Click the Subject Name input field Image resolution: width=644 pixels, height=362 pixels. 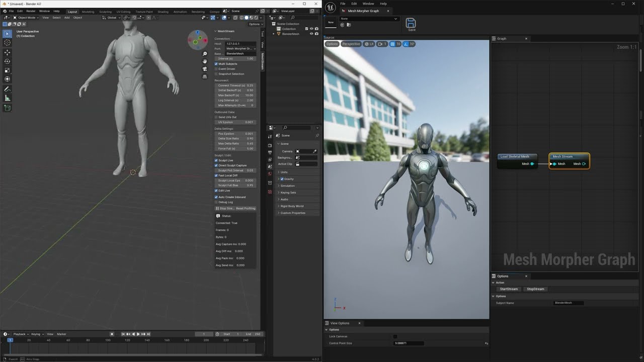coord(569,303)
